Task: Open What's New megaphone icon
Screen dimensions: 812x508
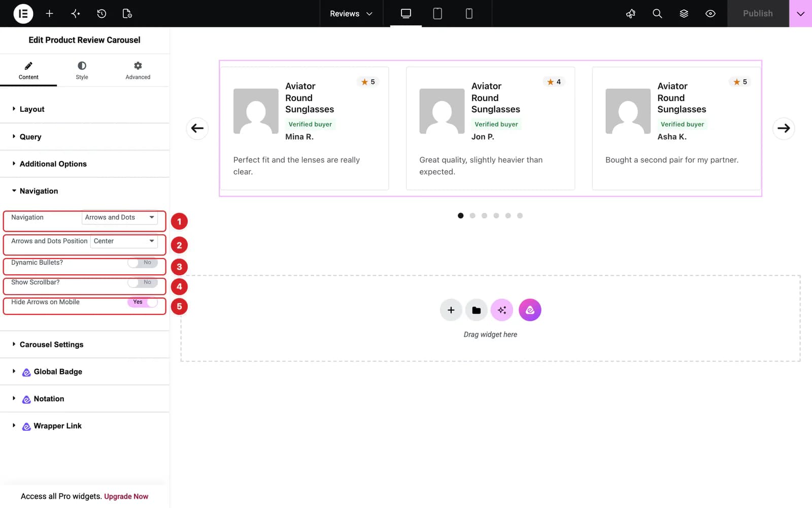Action: (x=631, y=14)
